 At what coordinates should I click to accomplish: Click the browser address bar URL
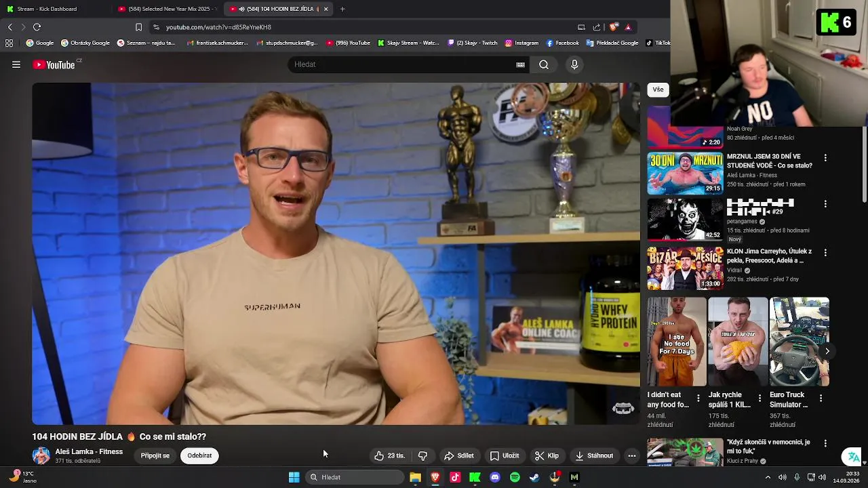[218, 27]
